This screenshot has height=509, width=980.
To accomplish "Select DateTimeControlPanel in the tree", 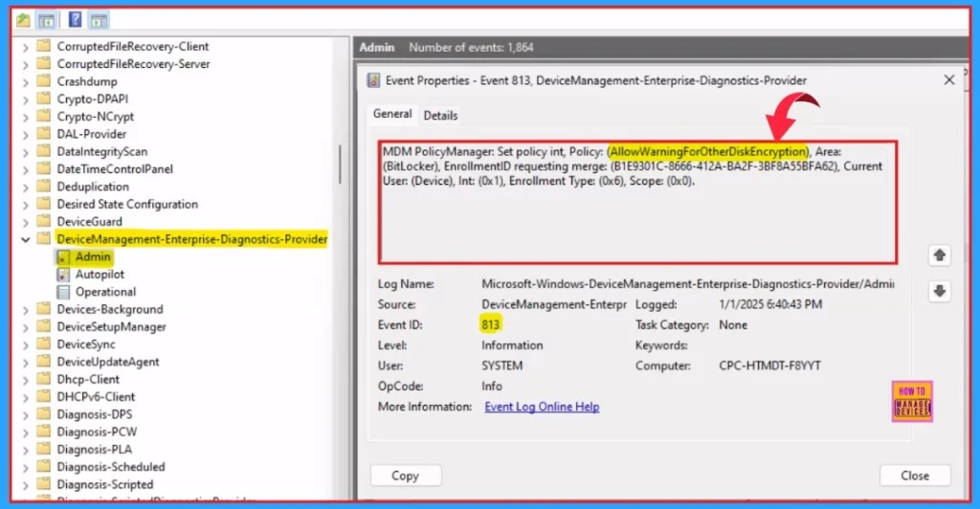I will pos(115,168).
